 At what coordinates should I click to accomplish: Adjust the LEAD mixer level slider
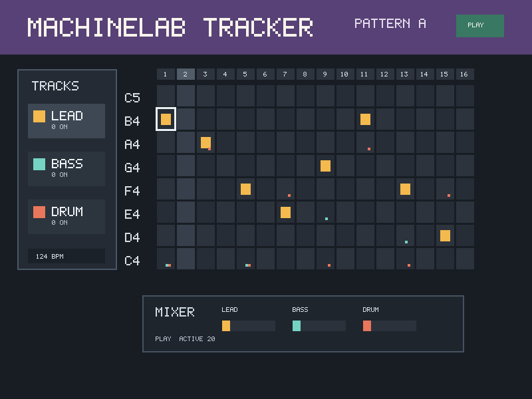click(248, 326)
